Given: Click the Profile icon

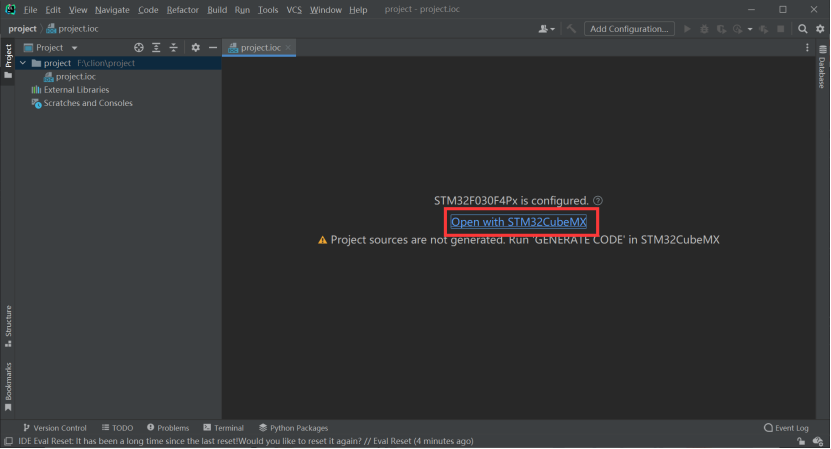Looking at the screenshot, I should coord(738,29).
